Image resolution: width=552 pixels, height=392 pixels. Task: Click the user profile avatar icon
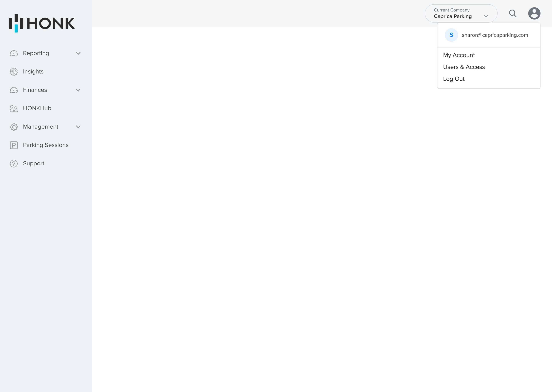(x=534, y=14)
